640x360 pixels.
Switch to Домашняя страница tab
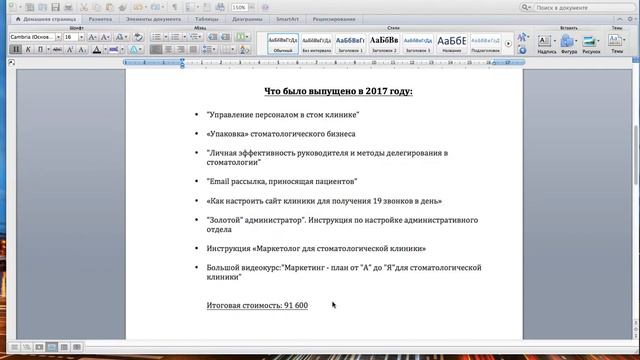coord(46,19)
